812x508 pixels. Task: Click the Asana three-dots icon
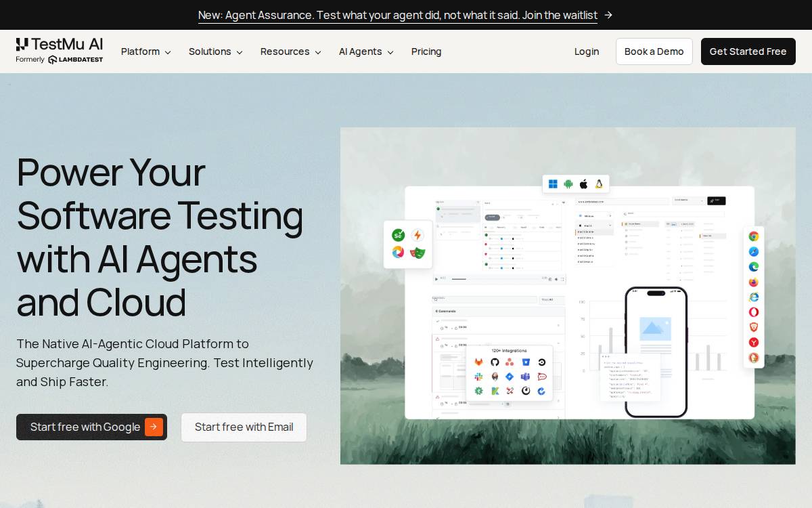click(510, 362)
